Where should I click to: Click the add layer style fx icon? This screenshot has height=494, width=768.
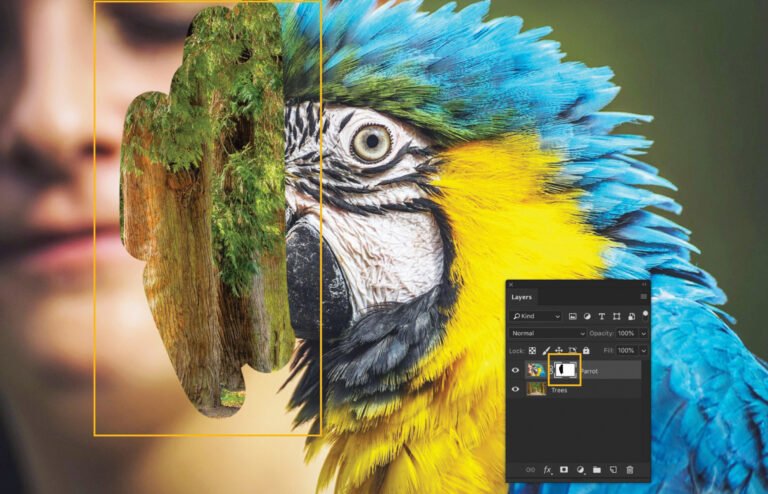pos(548,469)
